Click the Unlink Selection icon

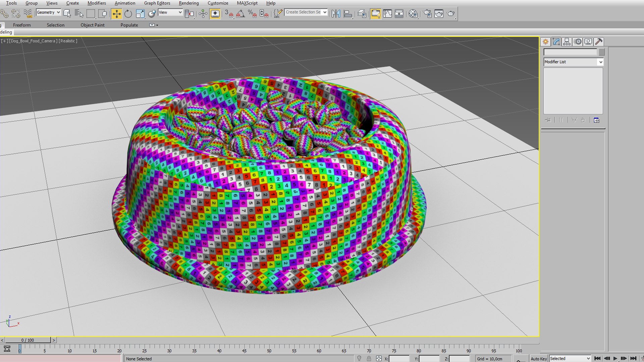[x=16, y=14]
